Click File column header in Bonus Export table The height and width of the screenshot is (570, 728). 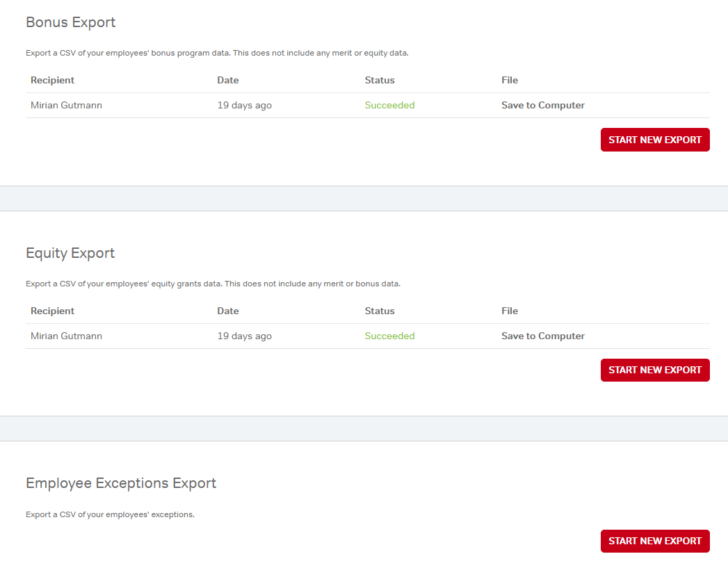coord(509,80)
